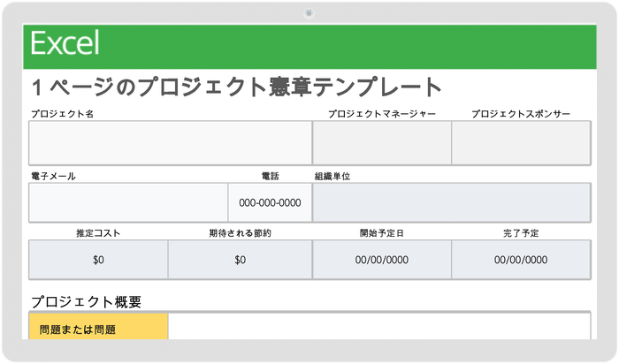Image resolution: width=619 pixels, height=364 pixels.
Task: Click the 00/00/0000 cell under 開始予定日
Action: tap(382, 260)
